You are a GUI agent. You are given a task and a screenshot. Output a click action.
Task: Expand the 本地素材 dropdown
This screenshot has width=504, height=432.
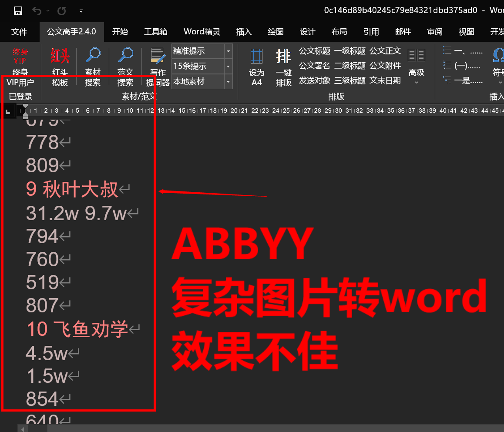point(228,82)
